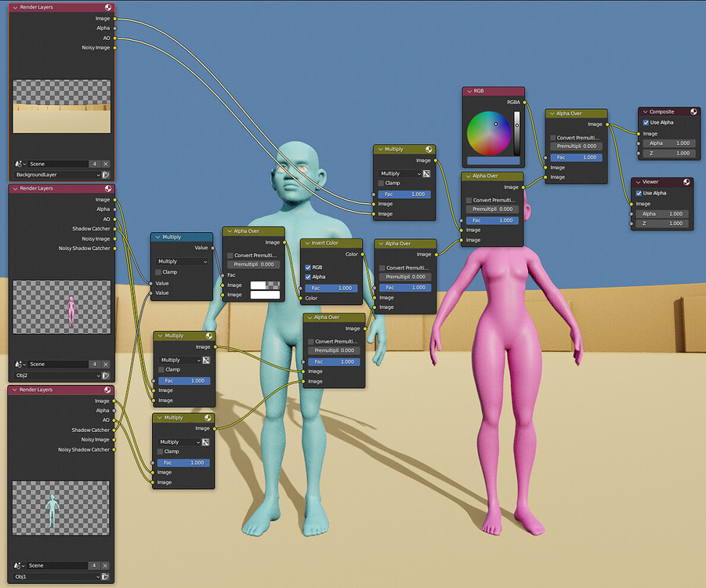Collapse the Viewer node

click(x=638, y=182)
